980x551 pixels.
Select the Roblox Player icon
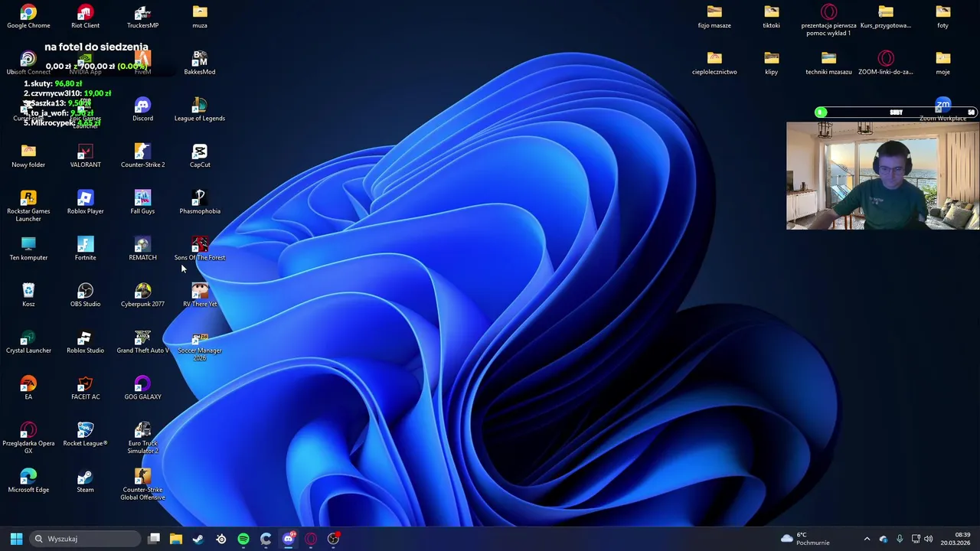coord(85,203)
